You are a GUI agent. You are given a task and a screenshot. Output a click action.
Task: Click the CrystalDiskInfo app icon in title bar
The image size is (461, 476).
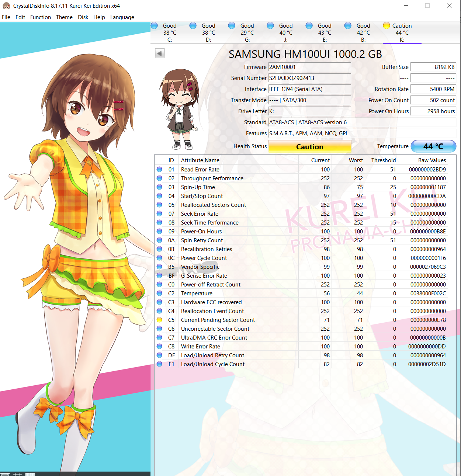[x=6, y=6]
